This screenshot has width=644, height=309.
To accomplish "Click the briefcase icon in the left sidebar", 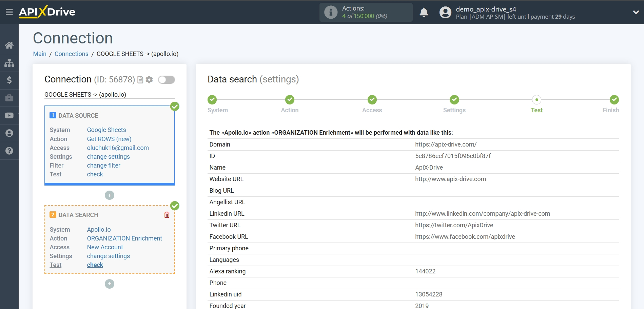I will [9, 98].
